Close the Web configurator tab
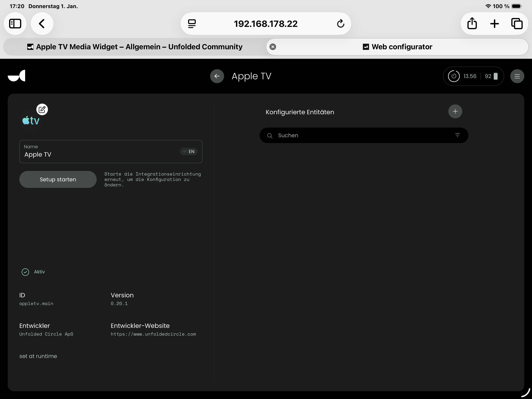Image resolution: width=532 pixels, height=399 pixels. tap(273, 47)
